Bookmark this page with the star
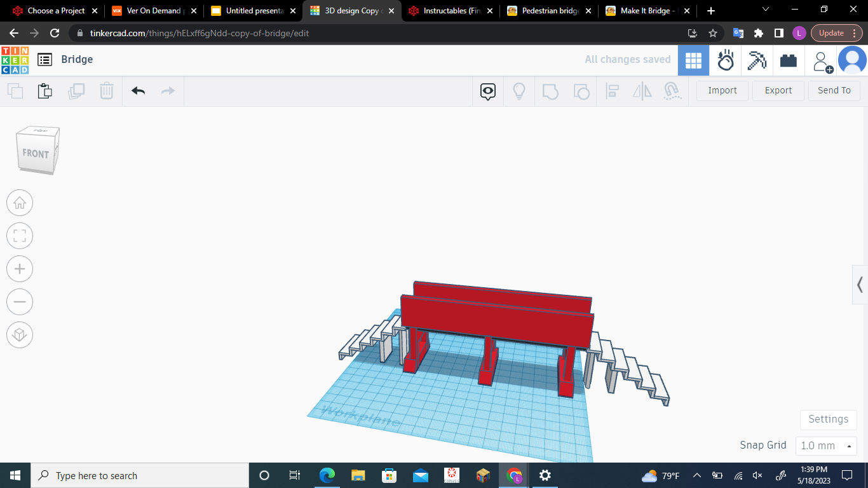Viewport: 868px width, 488px height. coord(713,33)
